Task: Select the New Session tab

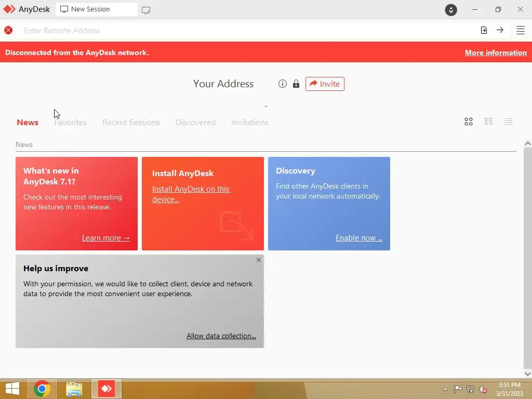Action: pyautogui.click(x=97, y=9)
